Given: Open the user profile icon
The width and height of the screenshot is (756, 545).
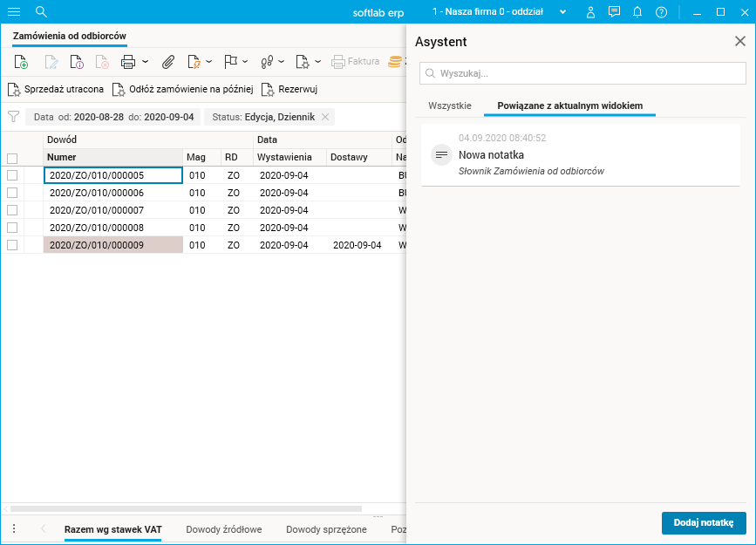Looking at the screenshot, I should (x=590, y=12).
